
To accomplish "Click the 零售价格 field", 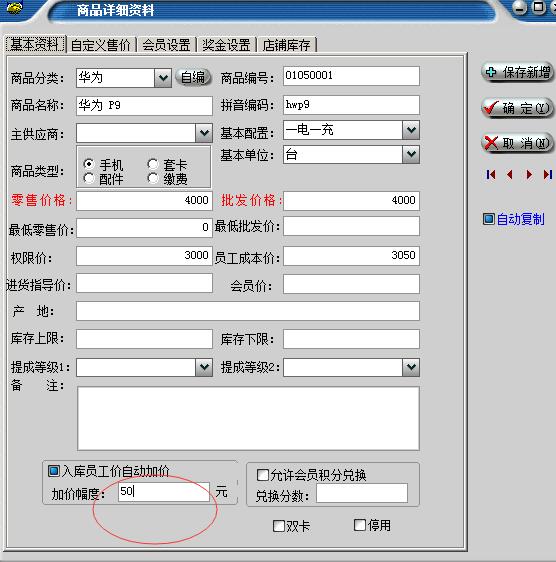I will pos(144,201).
